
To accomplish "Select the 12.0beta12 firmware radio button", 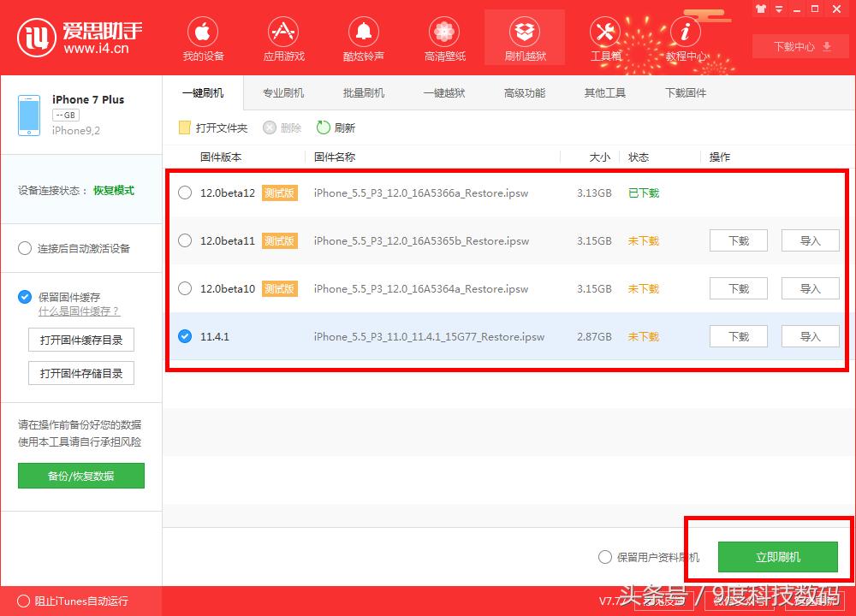I will [x=184, y=192].
